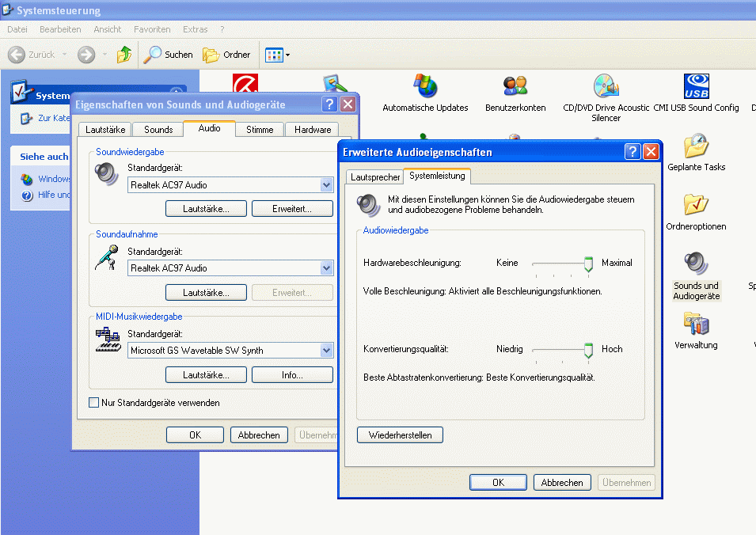The image size is (756, 535).
Task: Open the Datei menu
Action: pos(17,29)
